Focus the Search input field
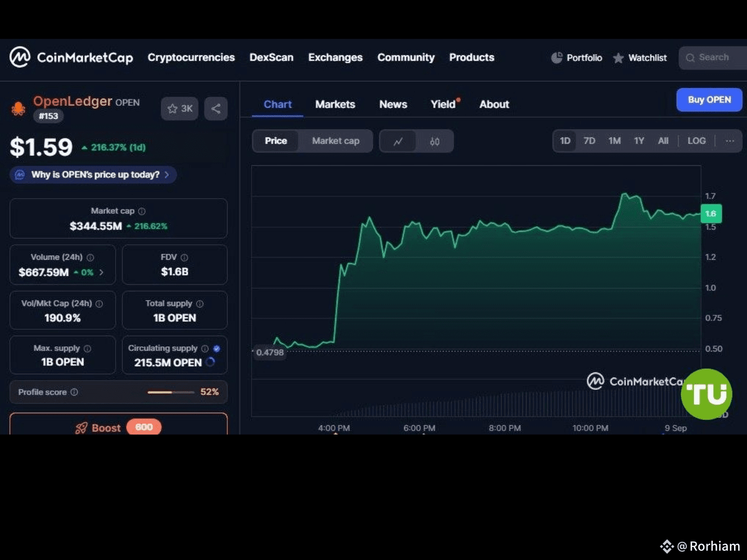The width and height of the screenshot is (747, 560). click(x=713, y=58)
